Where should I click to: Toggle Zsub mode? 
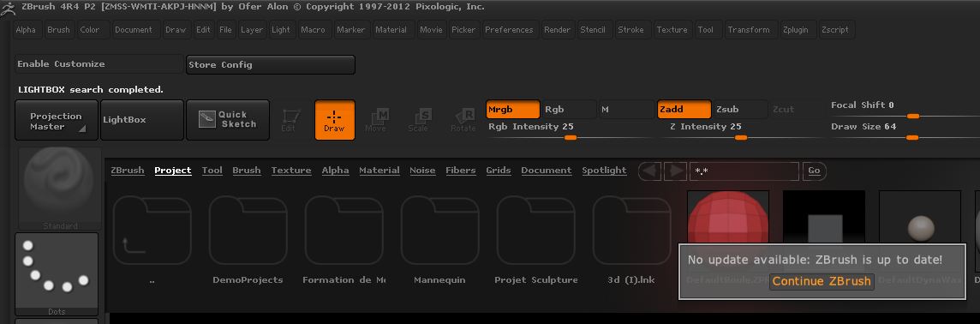click(x=741, y=110)
